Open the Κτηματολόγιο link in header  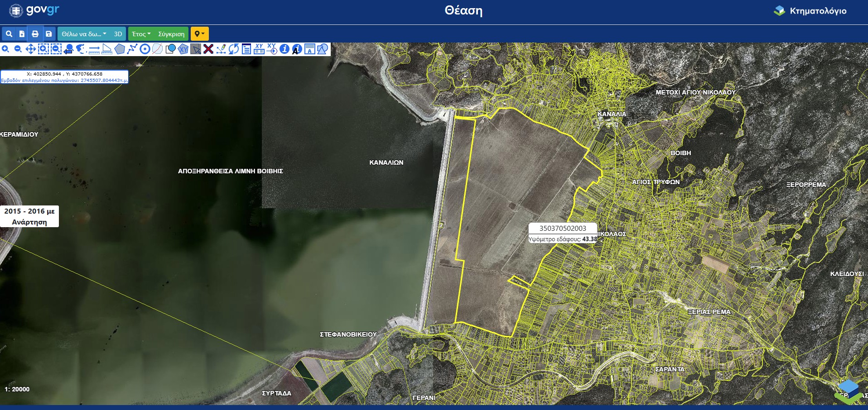coord(810,11)
